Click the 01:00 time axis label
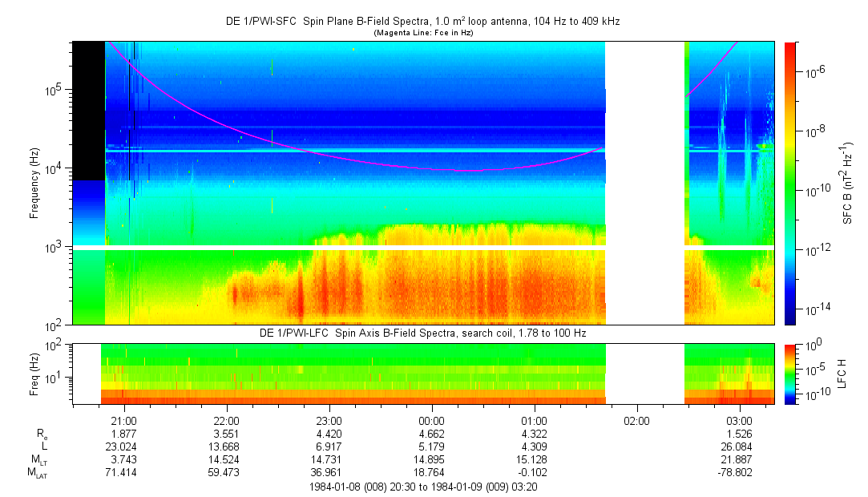Image resolution: width=868 pixels, height=497 pixels. [535, 421]
